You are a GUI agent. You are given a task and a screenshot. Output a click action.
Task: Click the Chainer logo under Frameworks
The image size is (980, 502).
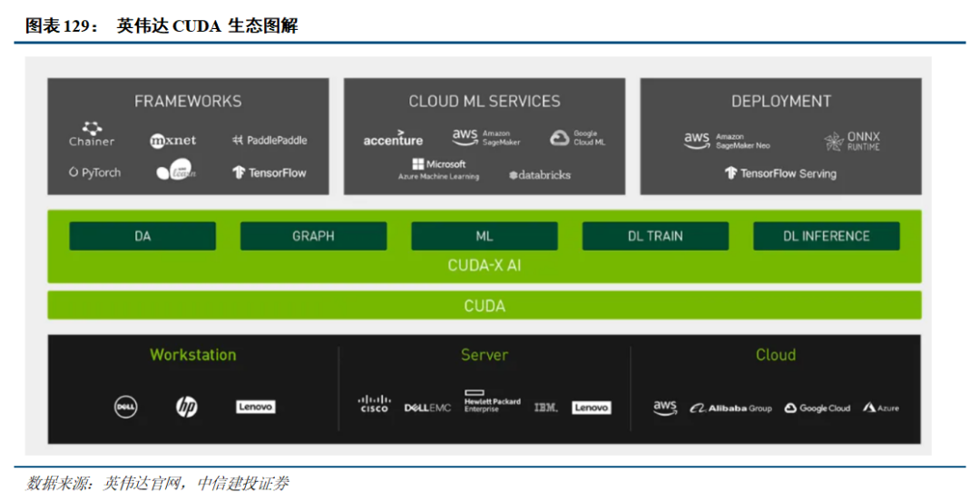click(92, 134)
